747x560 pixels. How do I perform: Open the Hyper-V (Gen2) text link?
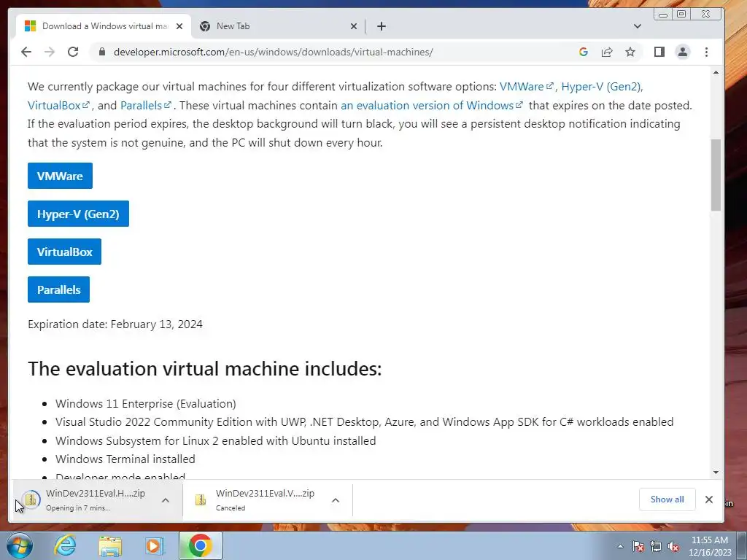[601, 87]
